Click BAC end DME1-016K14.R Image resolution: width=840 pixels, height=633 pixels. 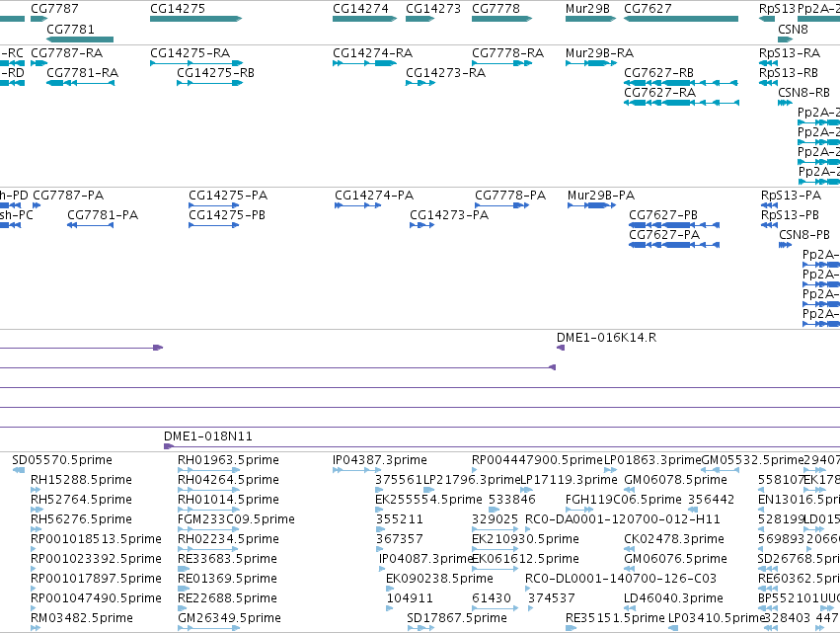[x=606, y=337]
